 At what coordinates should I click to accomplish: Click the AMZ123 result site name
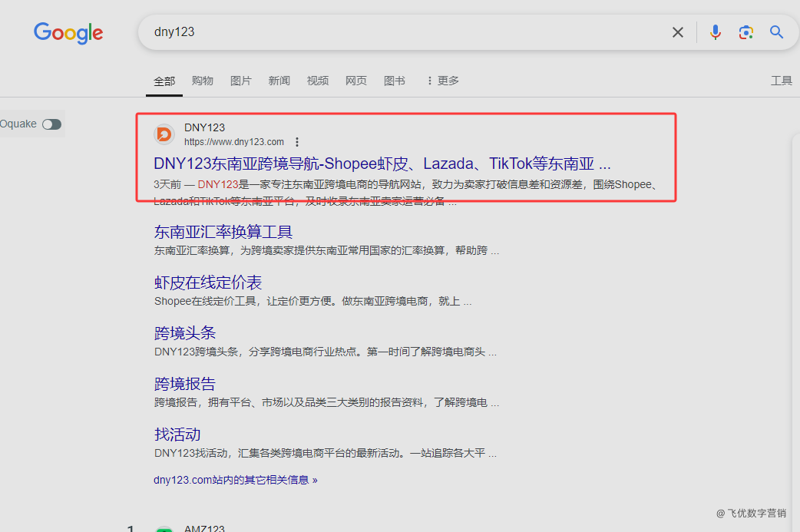[204, 528]
